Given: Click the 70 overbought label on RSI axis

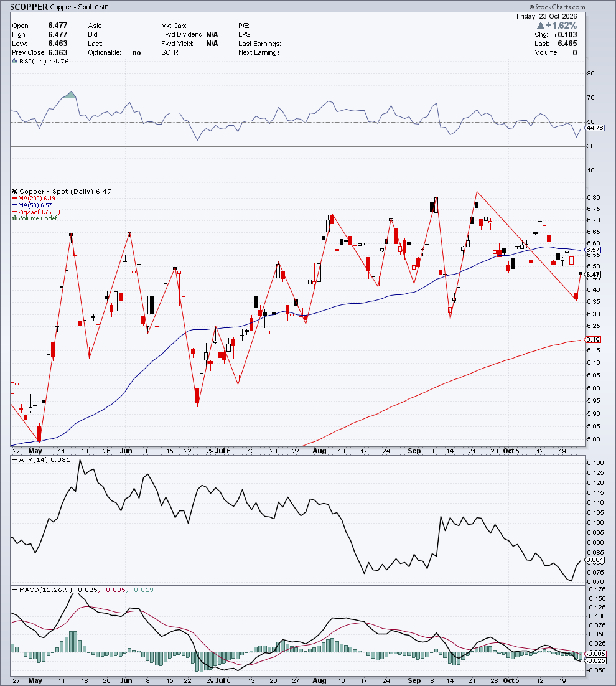Looking at the screenshot, I should click(590, 98).
